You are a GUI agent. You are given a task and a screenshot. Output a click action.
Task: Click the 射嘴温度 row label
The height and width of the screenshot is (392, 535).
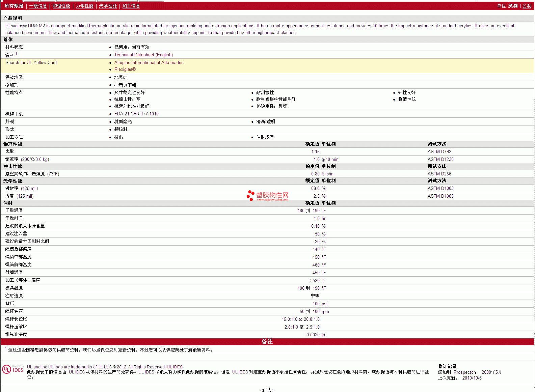click(x=14, y=273)
